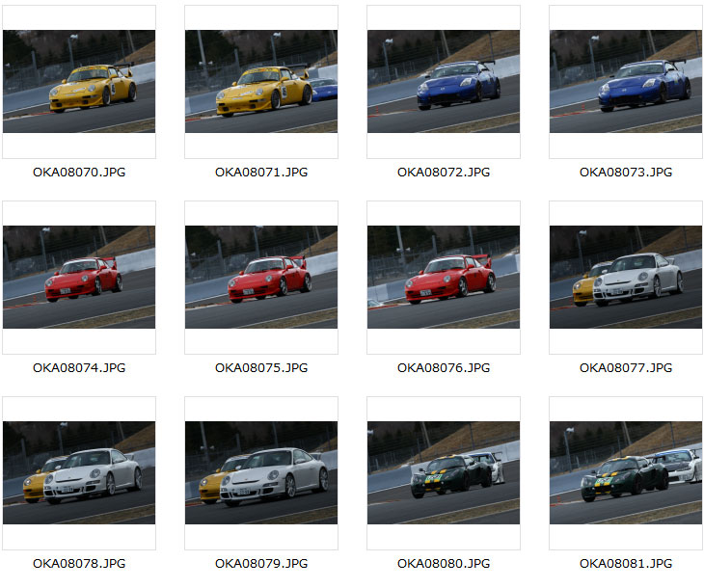Open the OKA08073.JPG thumbnail image
This screenshot has width=704, height=588.
point(626,81)
